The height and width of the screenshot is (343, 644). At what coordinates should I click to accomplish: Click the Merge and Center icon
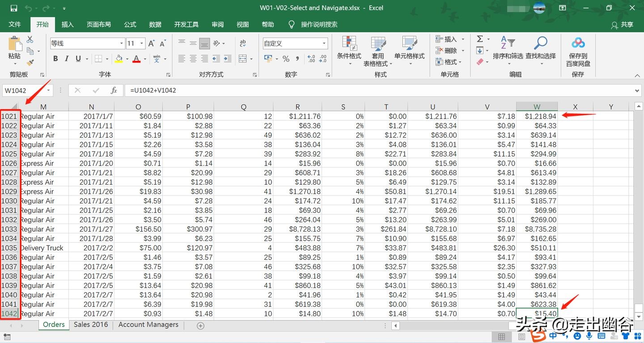(242, 59)
